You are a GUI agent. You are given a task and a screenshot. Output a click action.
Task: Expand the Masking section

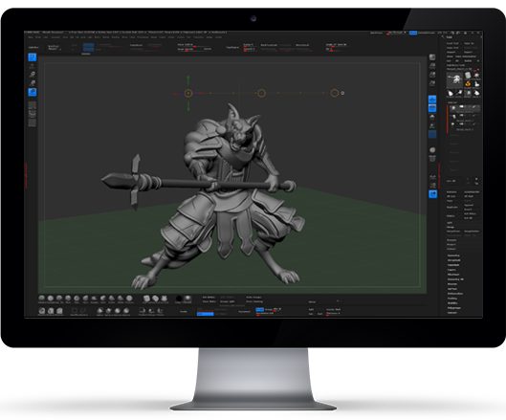452,298
